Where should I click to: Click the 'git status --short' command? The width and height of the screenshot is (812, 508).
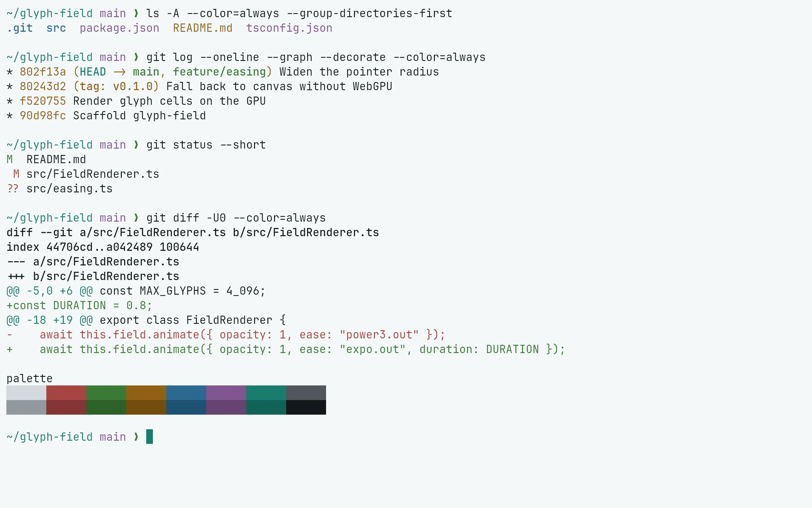[x=206, y=145]
